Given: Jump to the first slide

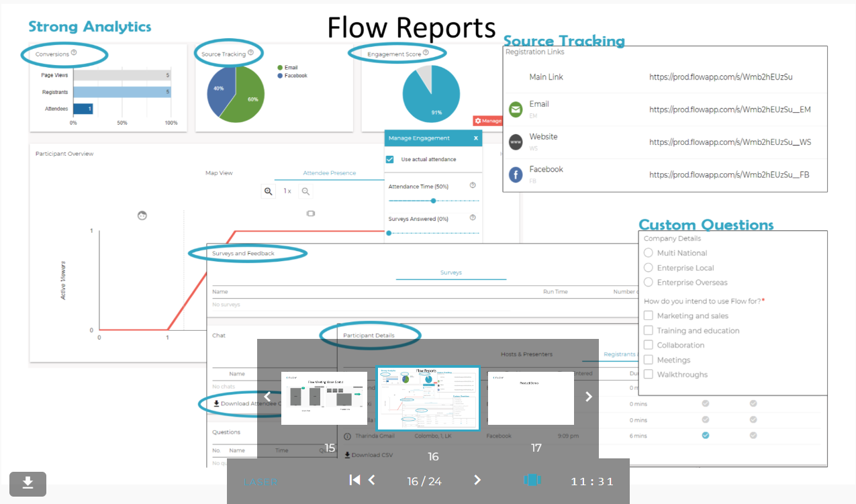Looking at the screenshot, I should click(x=354, y=480).
